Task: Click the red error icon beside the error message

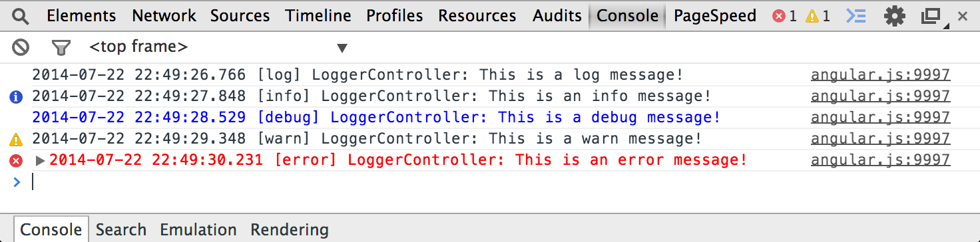Action: (16, 161)
